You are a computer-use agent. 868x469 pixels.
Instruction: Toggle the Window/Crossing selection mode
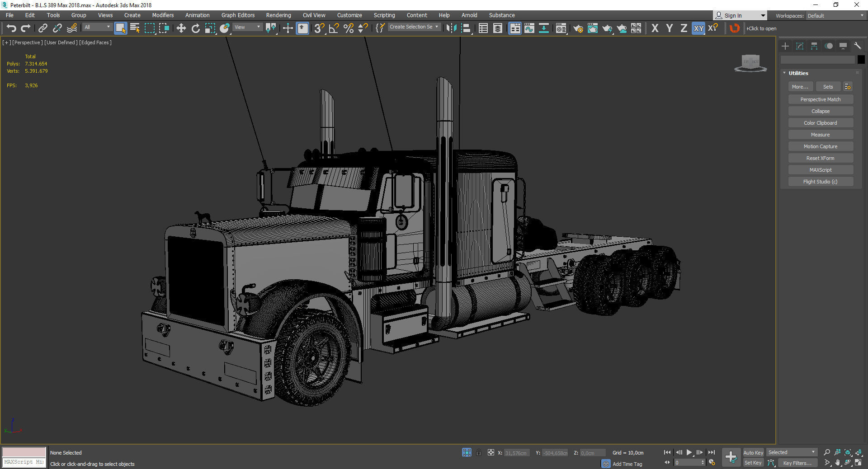point(164,28)
